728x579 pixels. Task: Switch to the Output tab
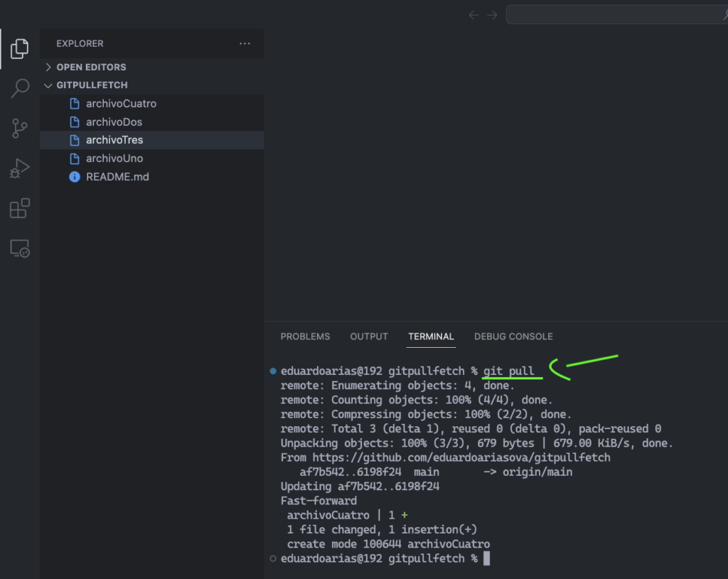pyautogui.click(x=369, y=336)
